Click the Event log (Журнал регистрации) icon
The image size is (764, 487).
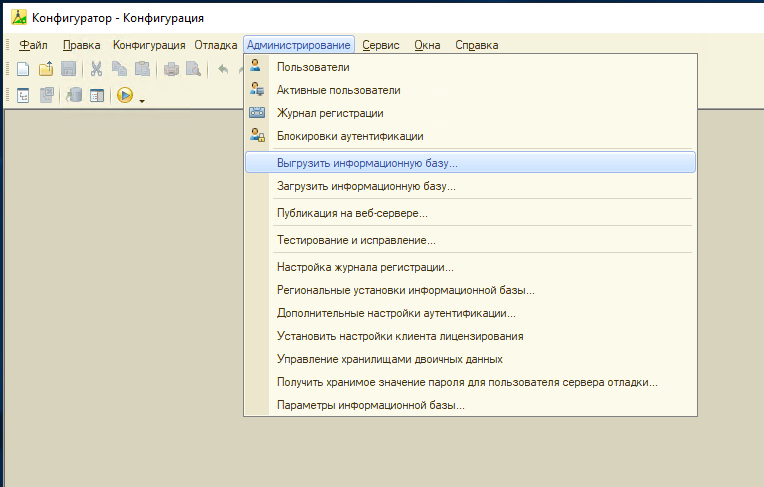click(257, 113)
